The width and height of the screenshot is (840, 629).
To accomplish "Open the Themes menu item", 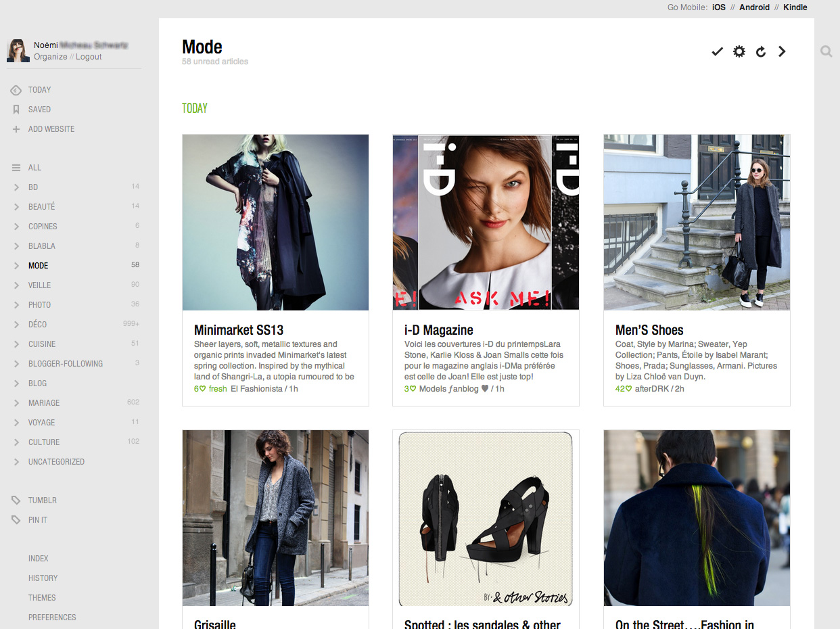I will (x=42, y=598).
